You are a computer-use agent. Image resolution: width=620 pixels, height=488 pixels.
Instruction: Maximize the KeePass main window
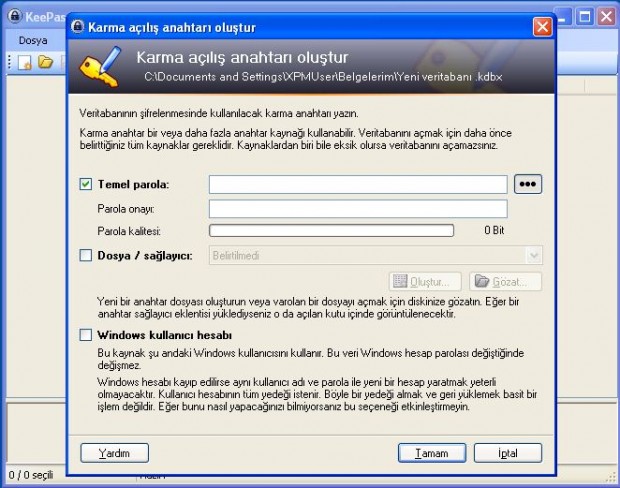pyautogui.click(x=585, y=17)
